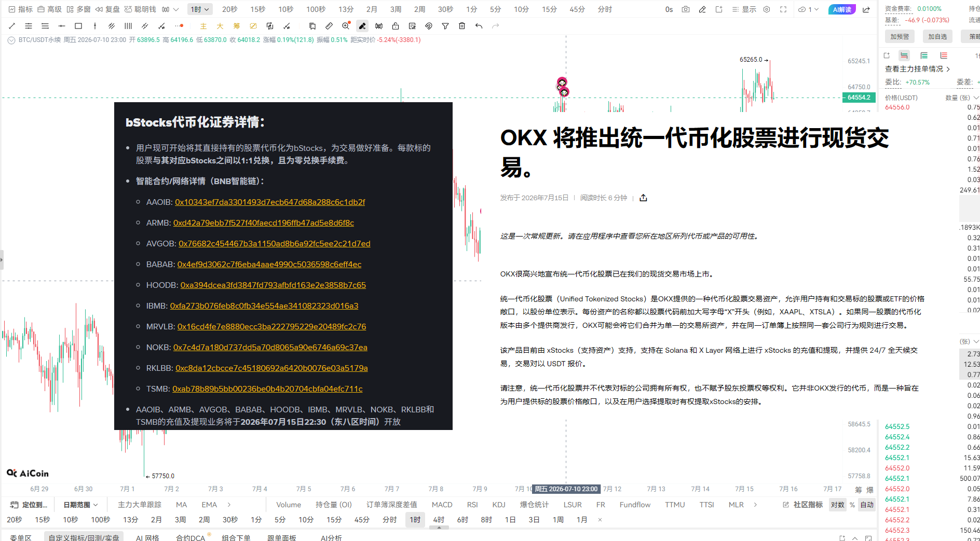Toggle the drawing lock icon
Screen dimensions: 980x541
(x=396, y=26)
